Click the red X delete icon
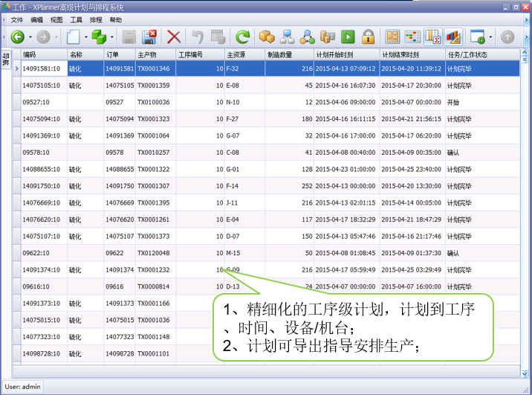This screenshot has width=532, height=395. click(174, 36)
